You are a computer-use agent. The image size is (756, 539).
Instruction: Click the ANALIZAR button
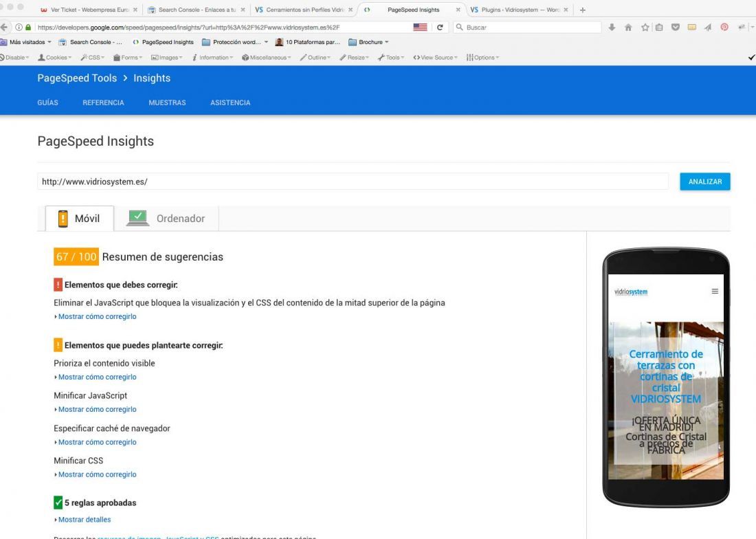[x=705, y=181]
